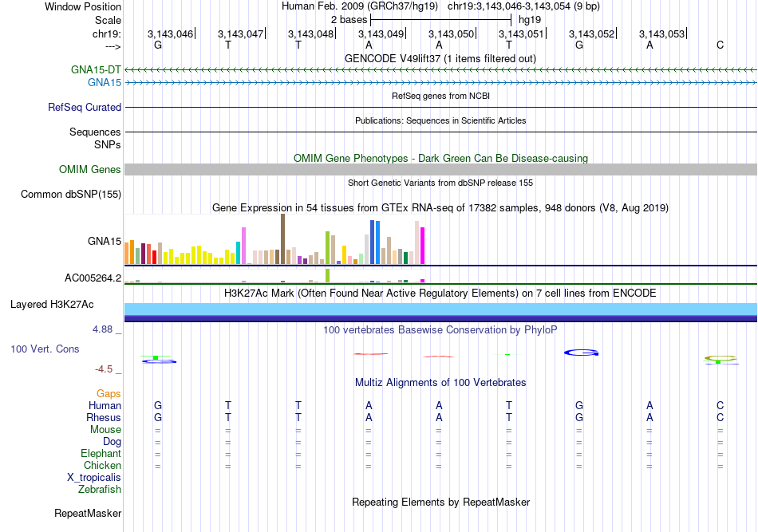The height and width of the screenshot is (532, 758).
Task: Click the -4.5 PhyloP lower limit value
Action: point(104,369)
